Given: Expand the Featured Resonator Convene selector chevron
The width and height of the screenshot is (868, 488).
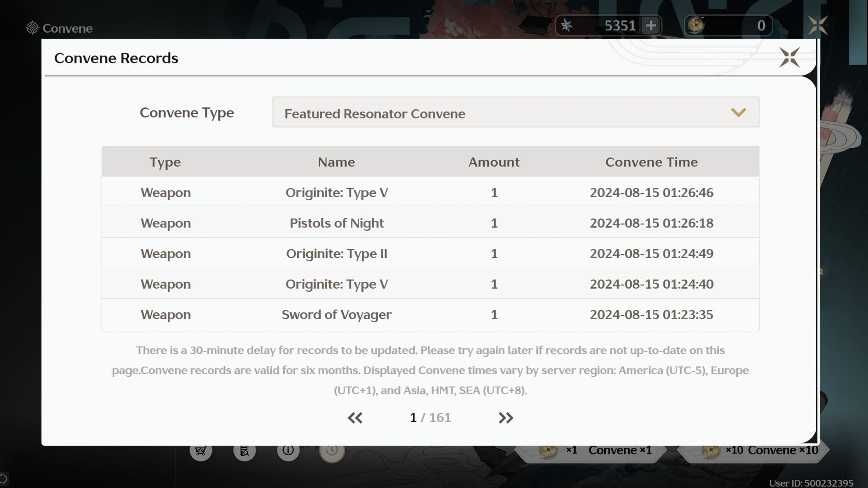Looking at the screenshot, I should pos(738,112).
